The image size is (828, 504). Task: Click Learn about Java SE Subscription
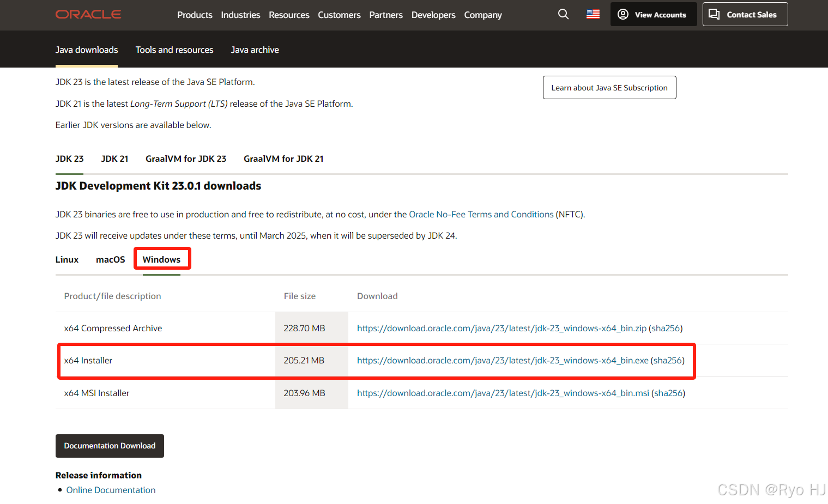609,88
